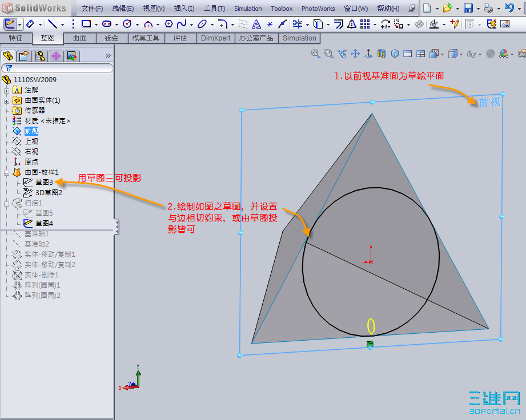Open the Display Style dropdown arrow

(461, 54)
